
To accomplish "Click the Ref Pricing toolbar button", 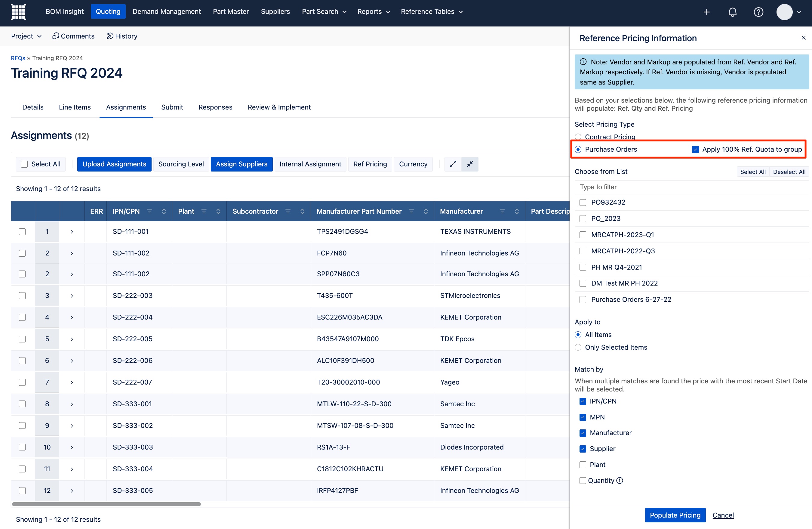I will [370, 164].
